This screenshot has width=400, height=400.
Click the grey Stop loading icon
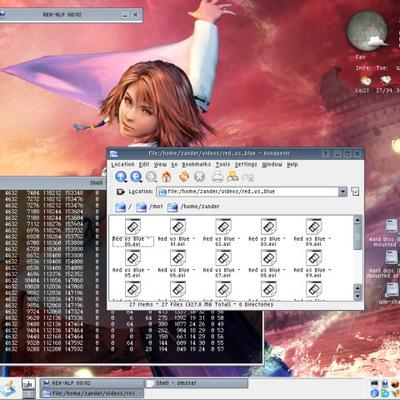(199, 176)
